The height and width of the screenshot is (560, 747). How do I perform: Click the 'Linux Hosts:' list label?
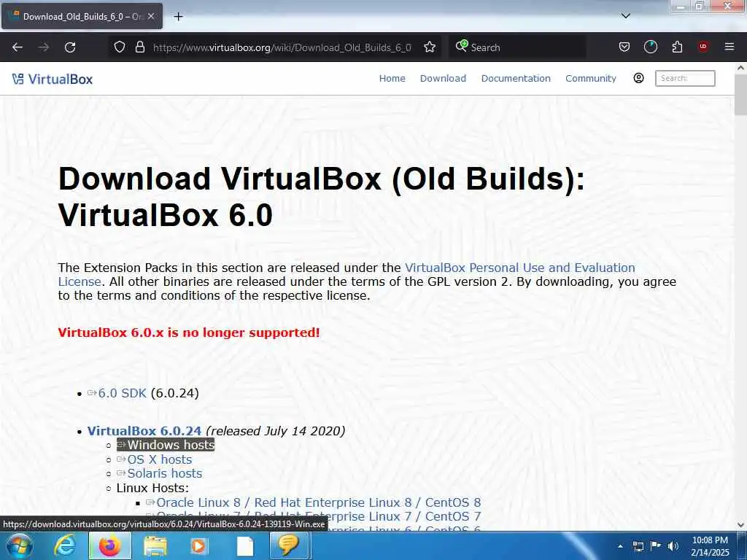(152, 488)
